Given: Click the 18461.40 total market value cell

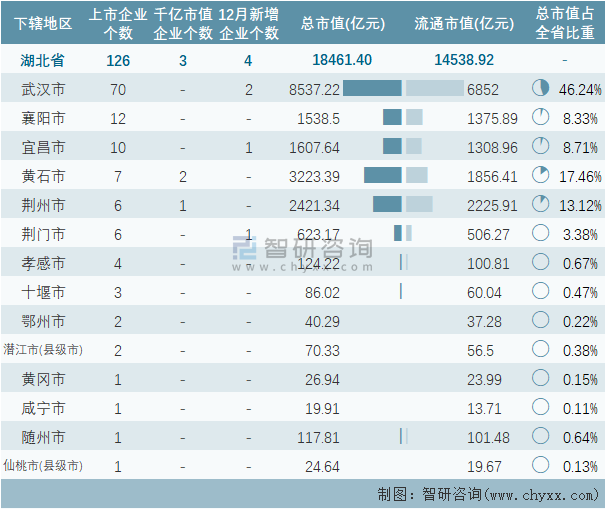Looking at the screenshot, I should click(x=341, y=60).
